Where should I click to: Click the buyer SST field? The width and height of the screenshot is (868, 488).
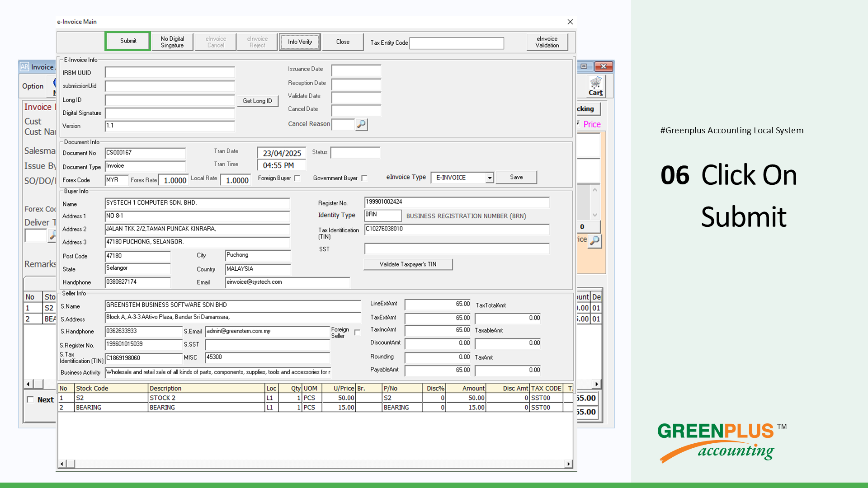[457, 249]
